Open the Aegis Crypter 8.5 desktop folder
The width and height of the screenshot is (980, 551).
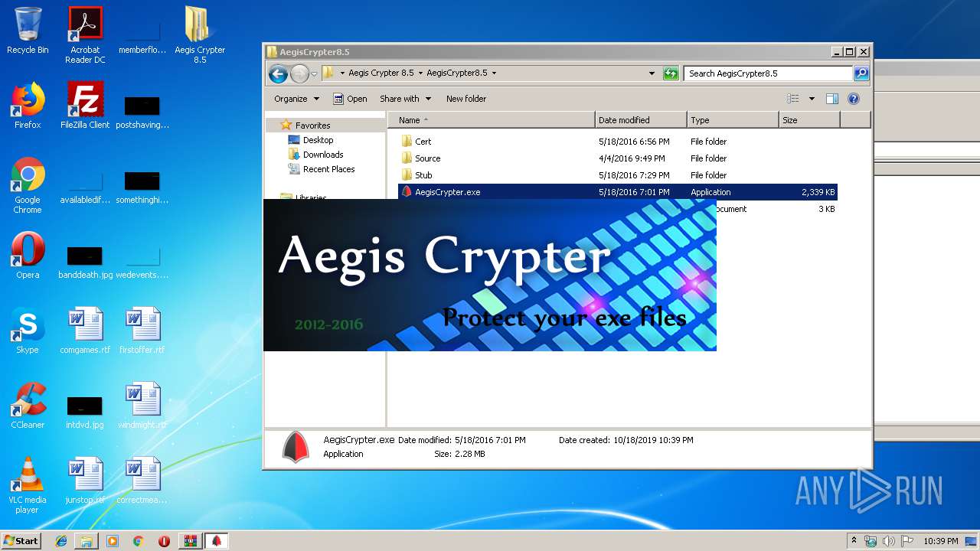(x=200, y=34)
